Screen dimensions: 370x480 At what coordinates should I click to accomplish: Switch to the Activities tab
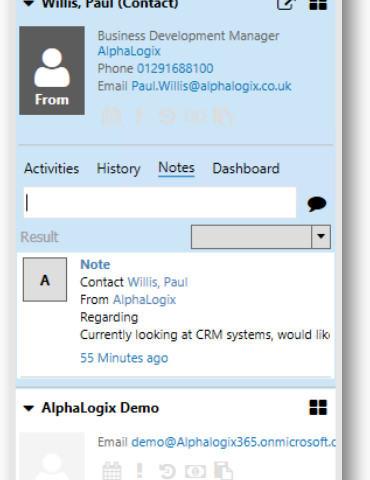[52, 168]
